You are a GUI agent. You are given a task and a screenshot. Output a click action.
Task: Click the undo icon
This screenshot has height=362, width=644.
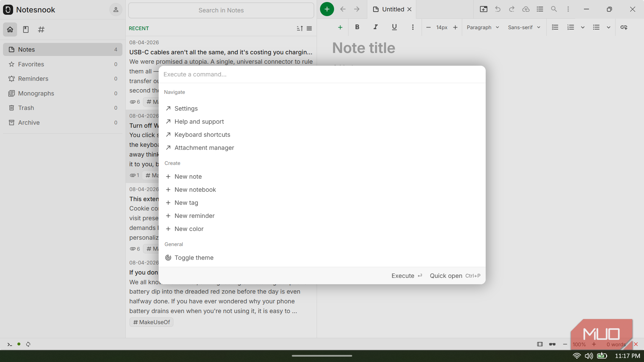click(x=498, y=9)
